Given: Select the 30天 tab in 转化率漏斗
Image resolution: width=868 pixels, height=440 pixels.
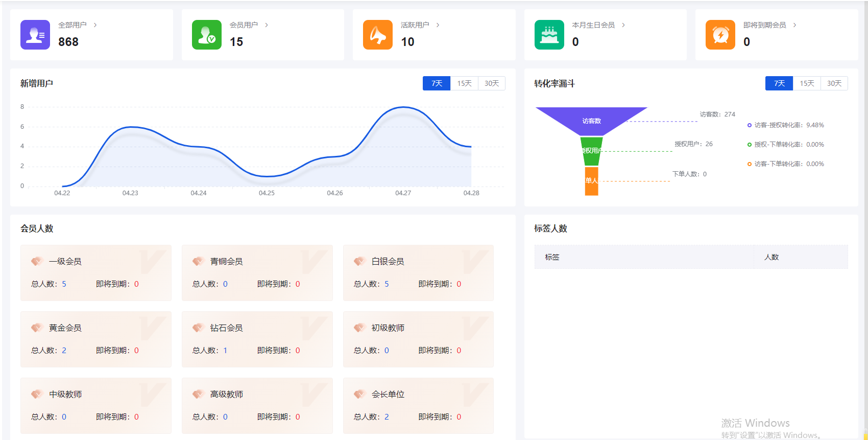Looking at the screenshot, I should coord(834,83).
